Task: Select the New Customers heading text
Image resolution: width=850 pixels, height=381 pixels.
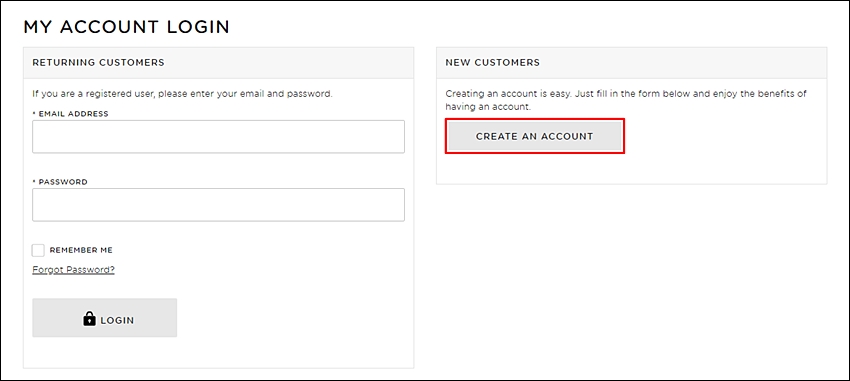Action: pyautogui.click(x=493, y=62)
